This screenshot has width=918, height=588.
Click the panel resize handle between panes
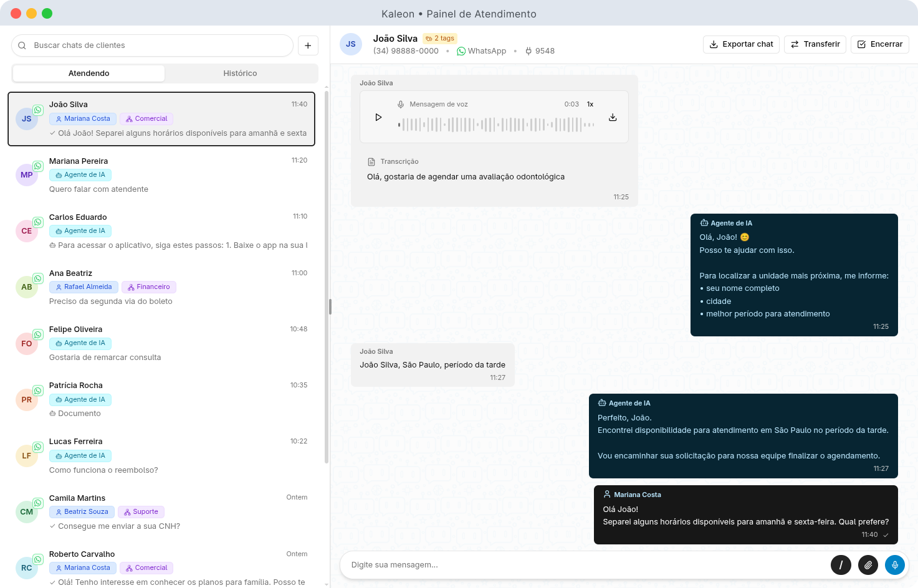(x=330, y=306)
